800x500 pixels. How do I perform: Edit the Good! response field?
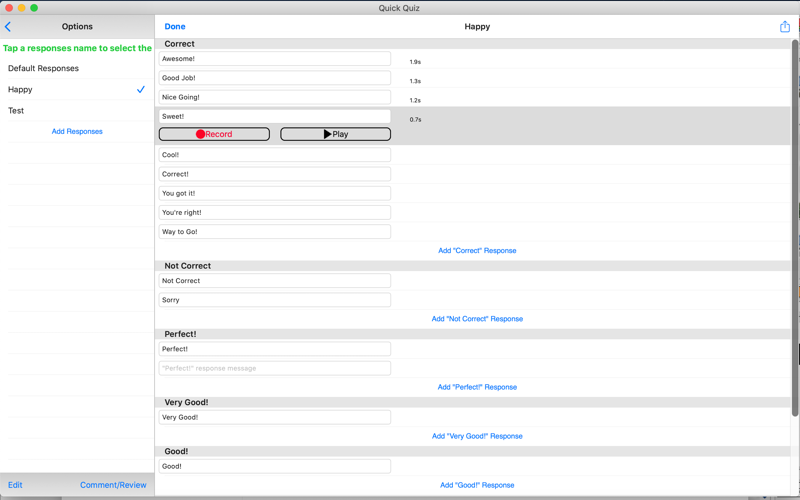[274, 466]
